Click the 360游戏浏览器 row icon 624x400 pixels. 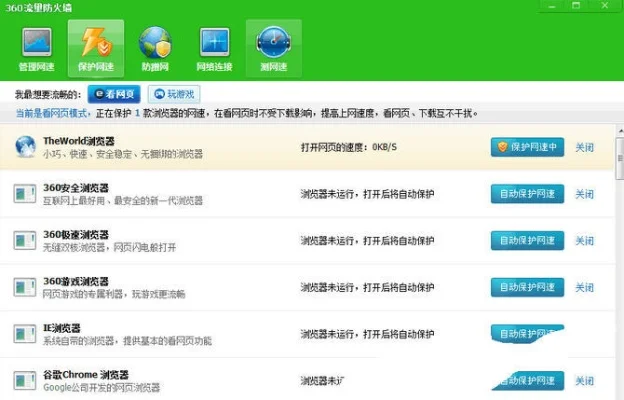click(x=25, y=287)
